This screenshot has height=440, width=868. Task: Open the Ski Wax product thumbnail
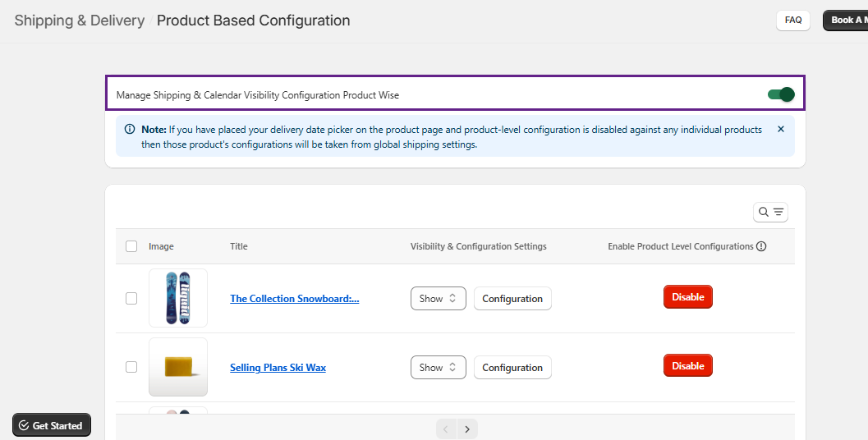tap(178, 367)
